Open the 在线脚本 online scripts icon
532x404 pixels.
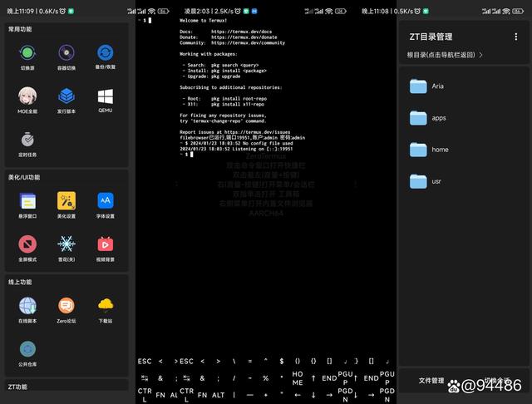point(27,306)
